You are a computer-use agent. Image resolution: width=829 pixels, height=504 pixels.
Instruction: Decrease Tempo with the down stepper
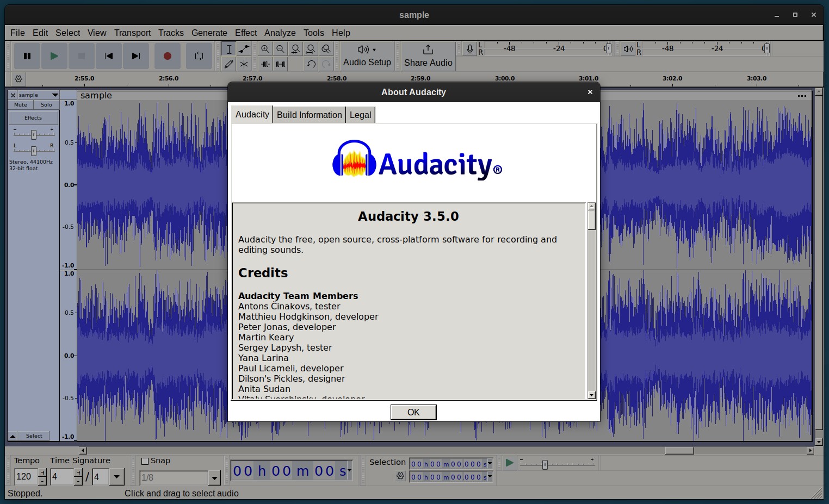42,481
